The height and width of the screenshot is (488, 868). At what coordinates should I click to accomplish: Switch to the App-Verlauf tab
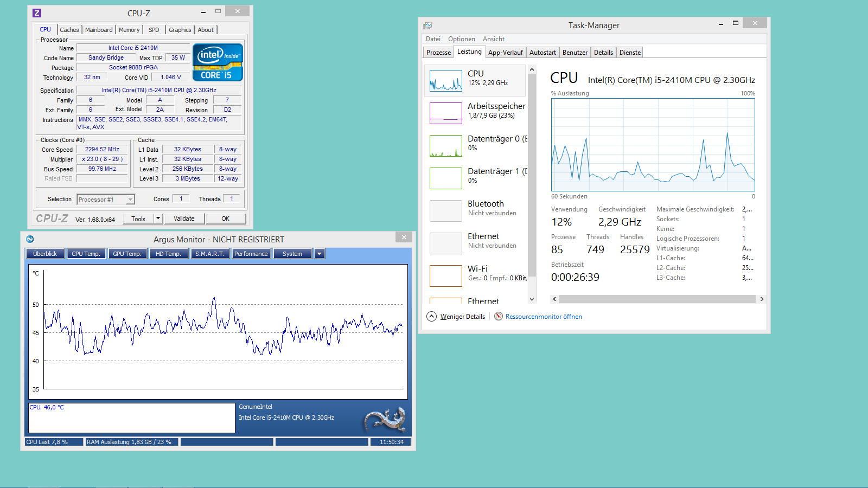(x=506, y=53)
